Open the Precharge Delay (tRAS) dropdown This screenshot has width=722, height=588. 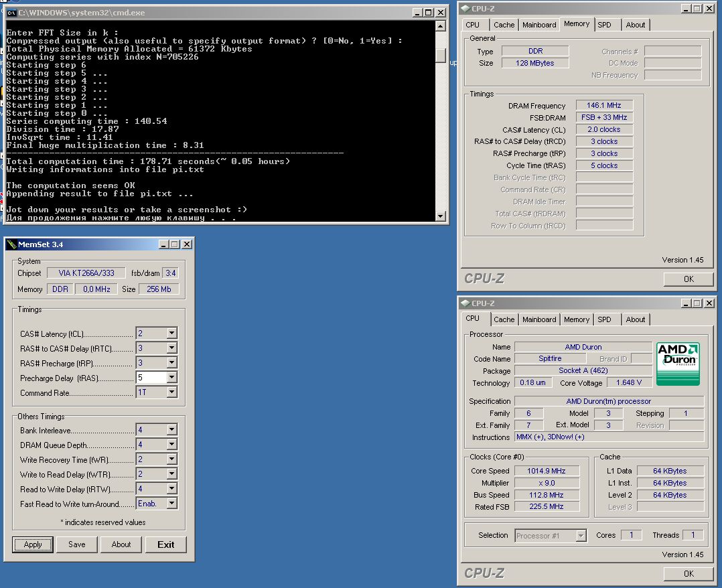171,377
